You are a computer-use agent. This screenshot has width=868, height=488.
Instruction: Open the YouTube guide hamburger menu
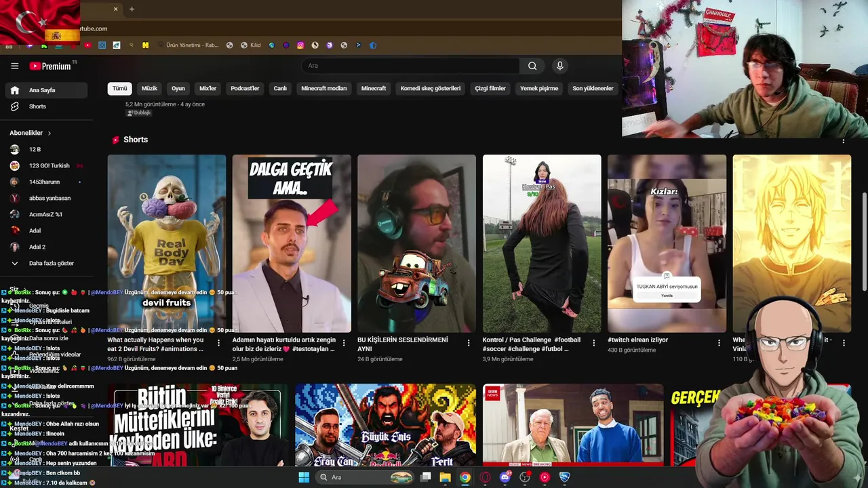coord(14,66)
